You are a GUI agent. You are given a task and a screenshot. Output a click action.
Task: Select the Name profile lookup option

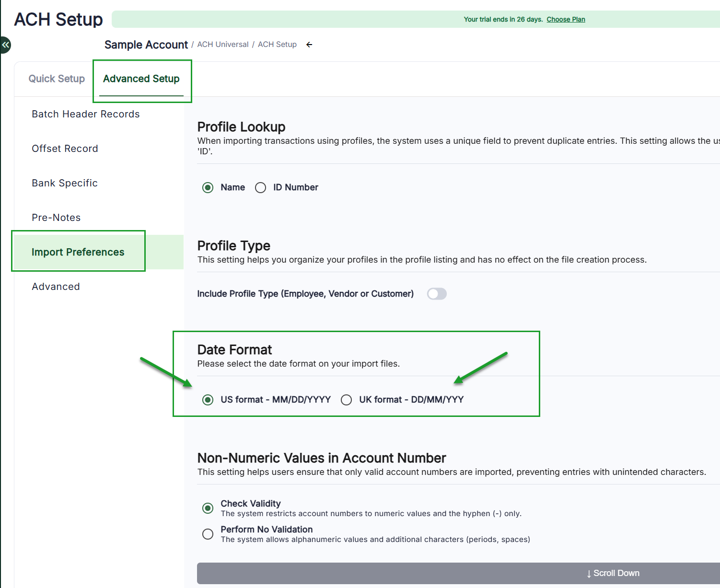pos(208,187)
